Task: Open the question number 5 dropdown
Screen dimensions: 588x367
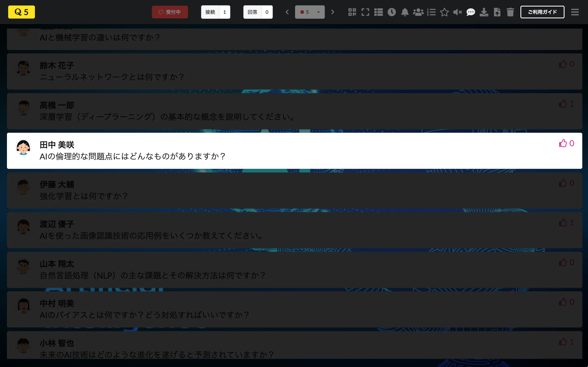Action: pyautogui.click(x=310, y=12)
